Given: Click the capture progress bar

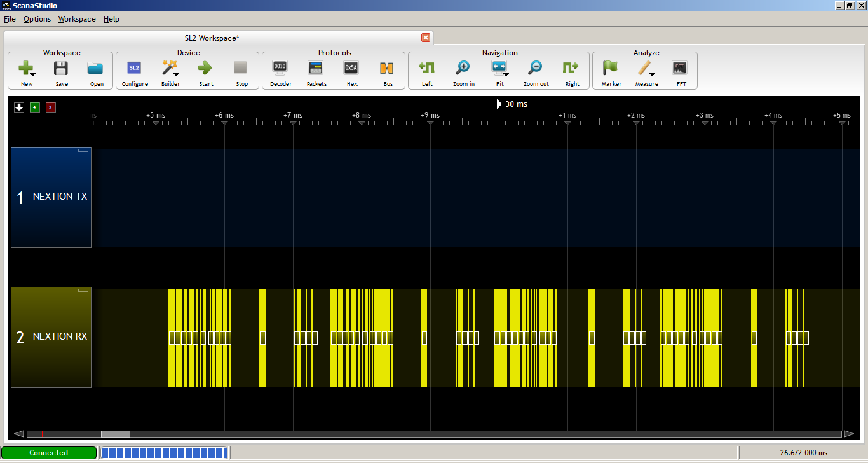Looking at the screenshot, I should [164, 452].
